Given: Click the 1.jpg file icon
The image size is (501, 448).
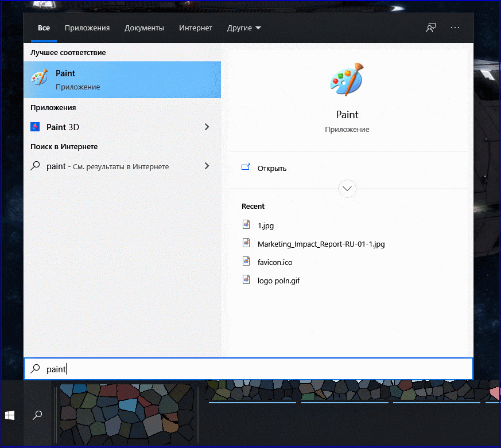Looking at the screenshot, I should [x=246, y=224].
